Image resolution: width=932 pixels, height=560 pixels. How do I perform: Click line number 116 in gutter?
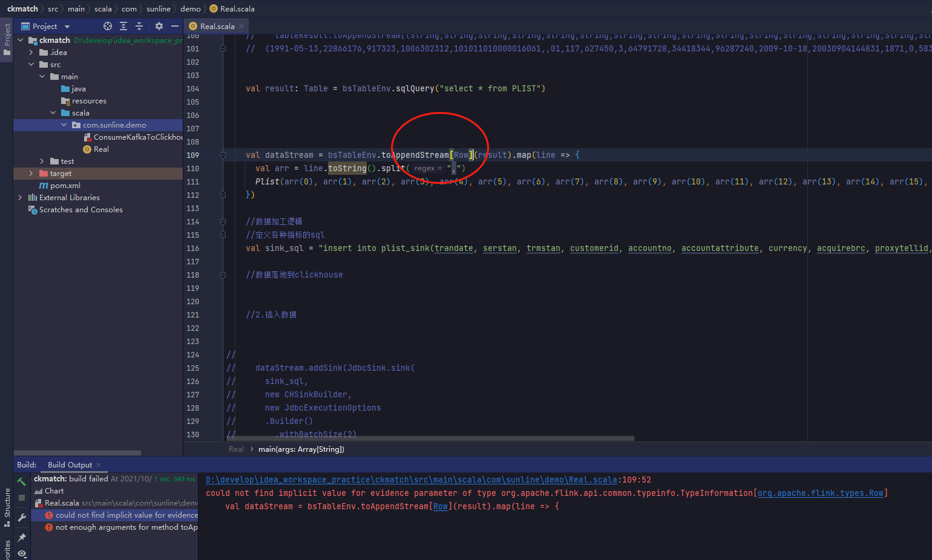coord(193,248)
